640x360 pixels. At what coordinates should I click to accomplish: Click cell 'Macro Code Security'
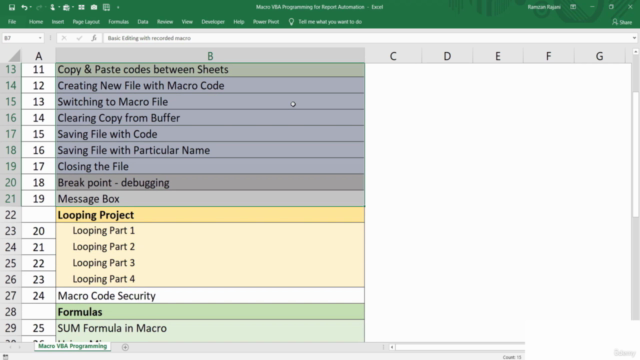coord(210,296)
